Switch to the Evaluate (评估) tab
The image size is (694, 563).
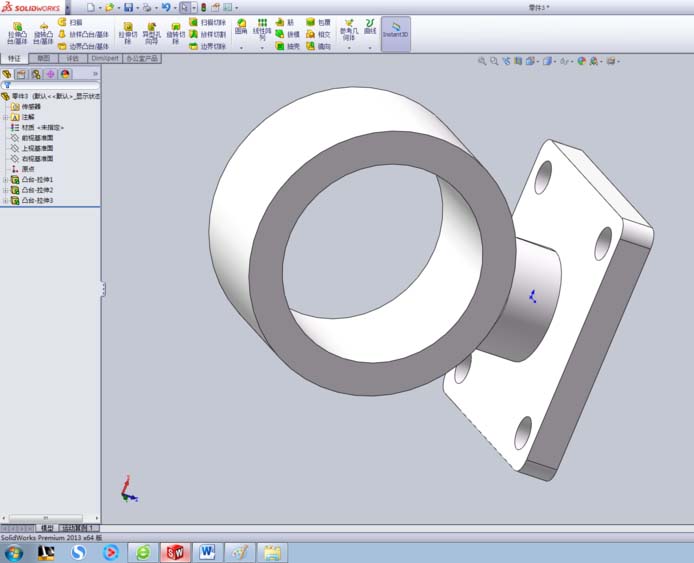[73, 58]
